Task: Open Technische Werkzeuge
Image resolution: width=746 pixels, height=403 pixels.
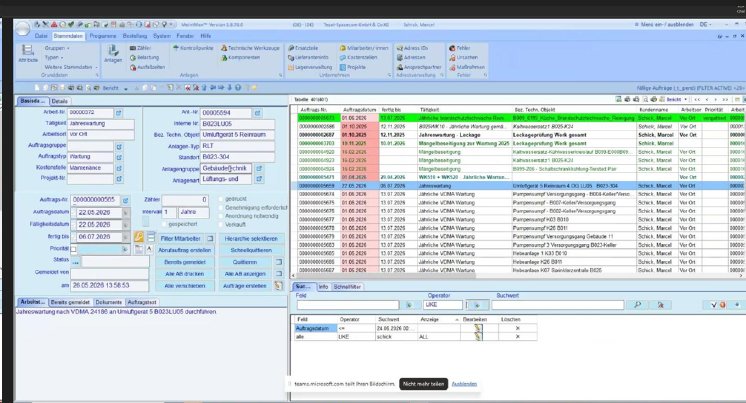Action: click(x=250, y=48)
